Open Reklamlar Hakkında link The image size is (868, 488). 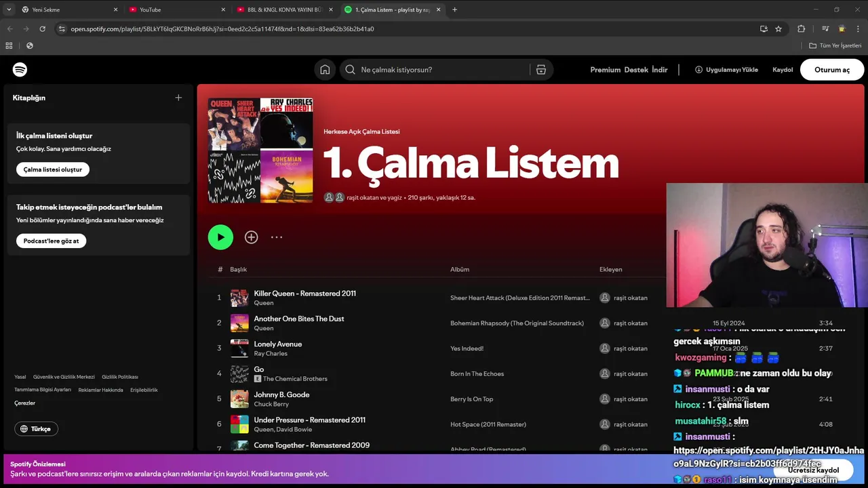point(100,390)
